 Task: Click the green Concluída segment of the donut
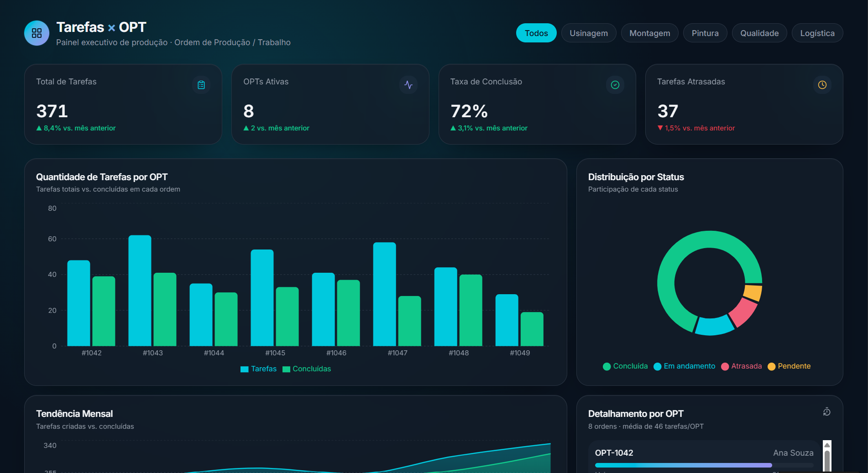[675, 255]
